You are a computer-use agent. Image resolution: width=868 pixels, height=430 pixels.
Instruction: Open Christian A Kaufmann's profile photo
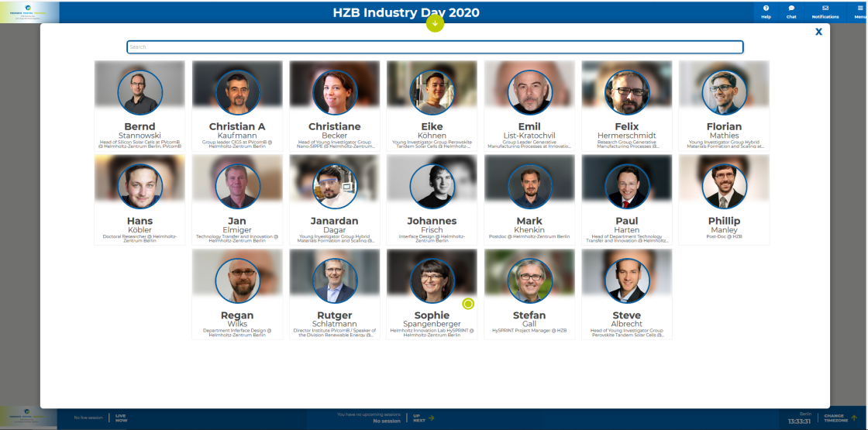237,92
